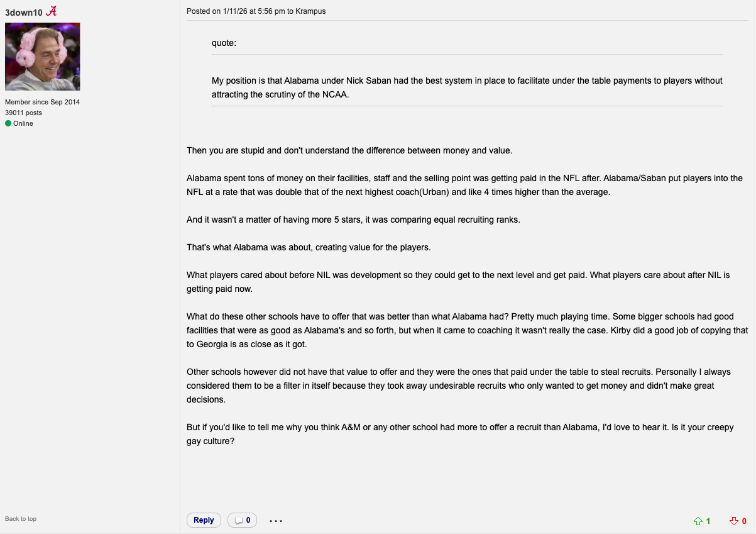Viewport: 756px width, 534px height.
Task: Upvote the post with green arrow
Action: tap(698, 521)
